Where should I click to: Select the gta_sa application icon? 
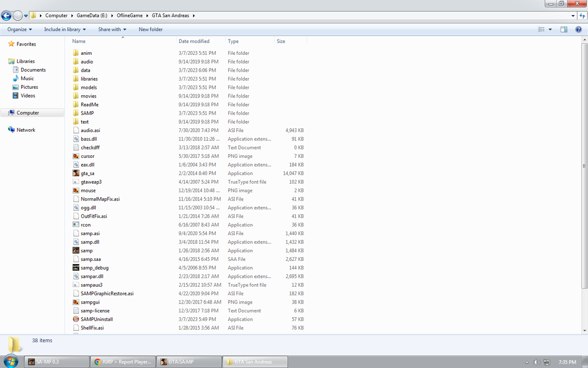[76, 173]
